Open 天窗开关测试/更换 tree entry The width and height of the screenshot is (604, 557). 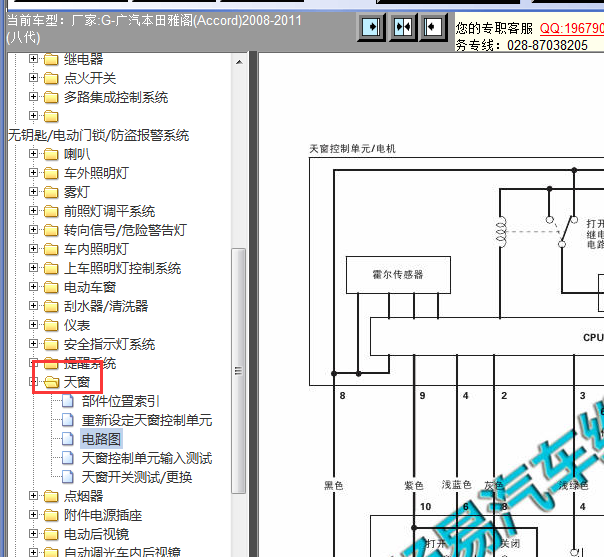(x=137, y=477)
